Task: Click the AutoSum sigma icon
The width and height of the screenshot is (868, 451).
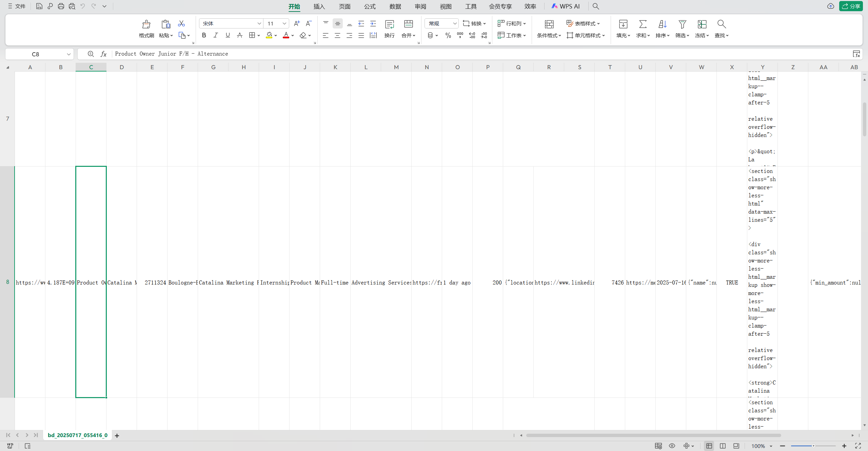Action: tap(643, 24)
